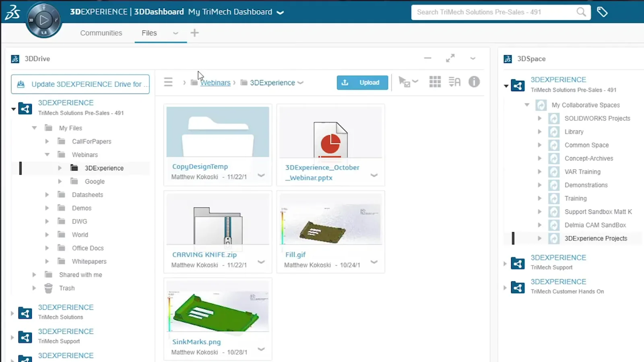The height and width of the screenshot is (362, 644).
Task: Click the search magnifier icon
Action: [581, 12]
